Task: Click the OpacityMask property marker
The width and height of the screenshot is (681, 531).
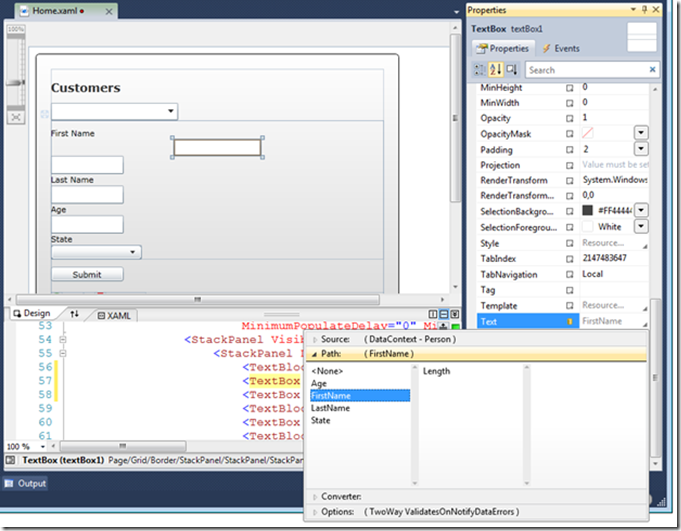Action: [569, 134]
